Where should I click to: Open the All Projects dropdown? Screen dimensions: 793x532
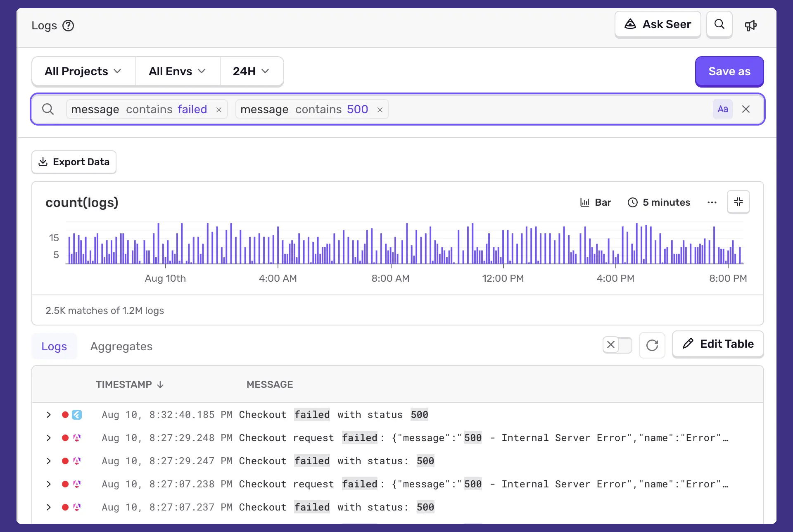[83, 71]
